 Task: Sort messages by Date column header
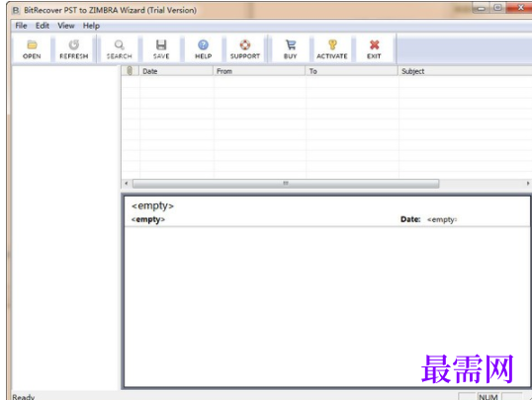(176, 71)
